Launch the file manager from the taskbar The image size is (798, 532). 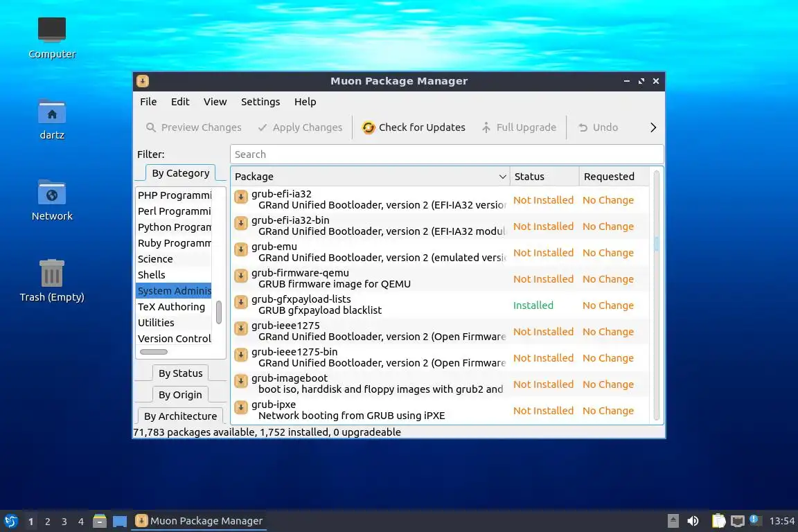(x=100, y=521)
